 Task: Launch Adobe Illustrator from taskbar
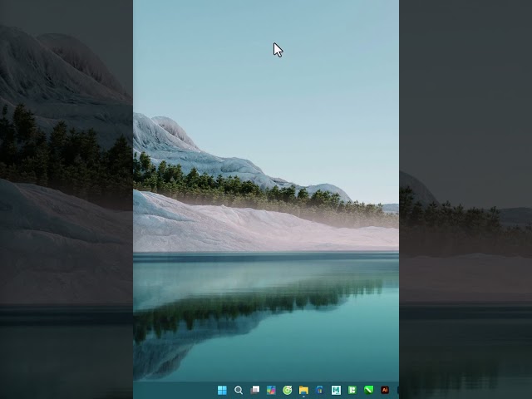pos(385,390)
